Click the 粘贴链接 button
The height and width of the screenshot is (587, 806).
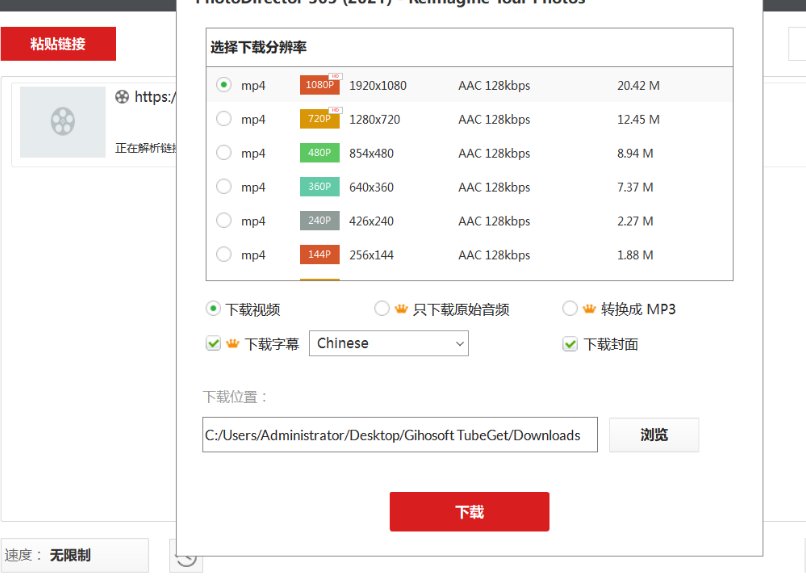tap(58, 44)
